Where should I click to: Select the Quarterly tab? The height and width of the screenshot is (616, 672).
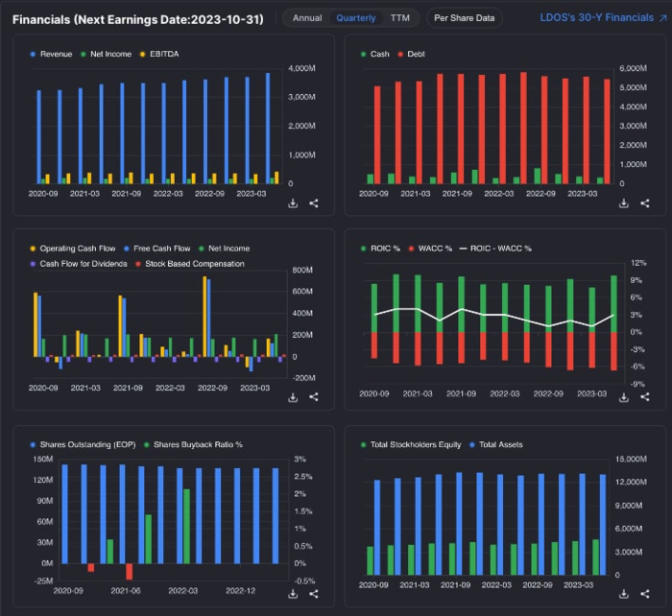click(356, 18)
